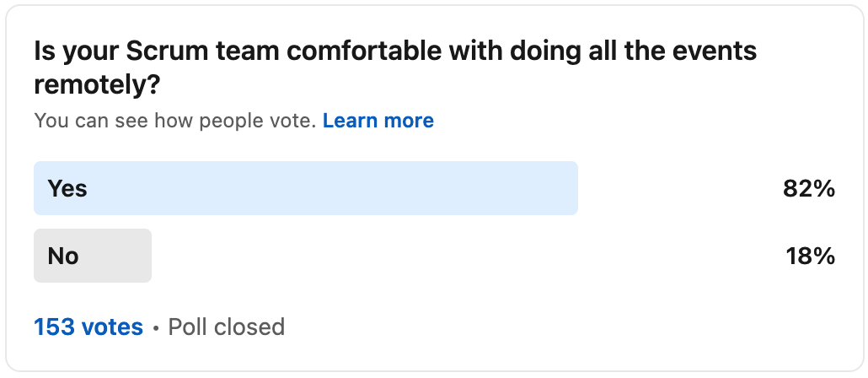The height and width of the screenshot is (378, 868).
Task: Click the word 'remotely?' in the question
Action: pos(97,85)
